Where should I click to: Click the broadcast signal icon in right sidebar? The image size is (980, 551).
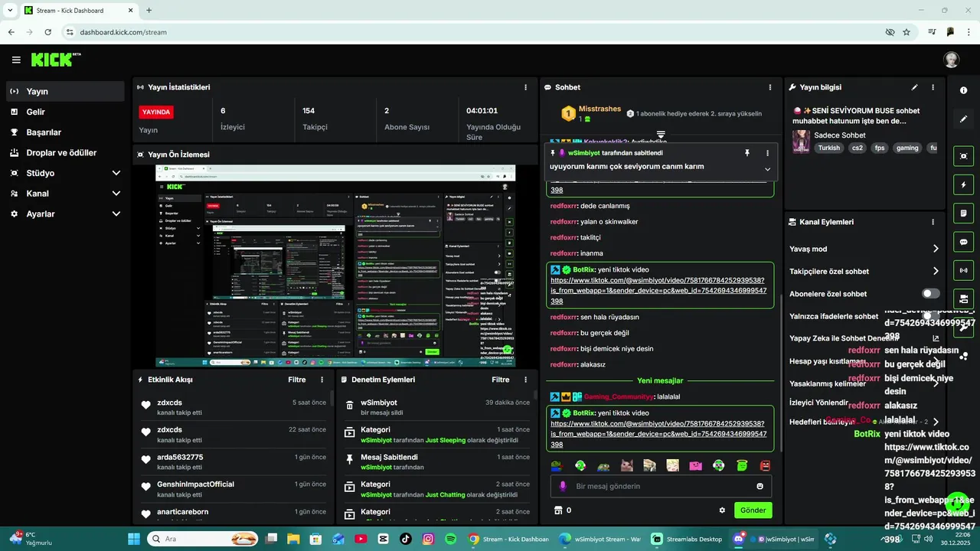pos(963,270)
